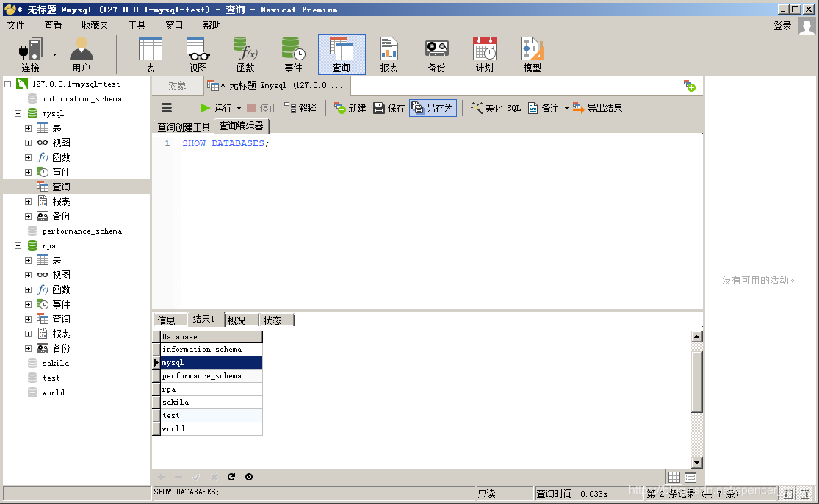Viewport: 819px width, 504px height.
Task: Open the Report (报表) toolbar icon
Action: click(389, 54)
